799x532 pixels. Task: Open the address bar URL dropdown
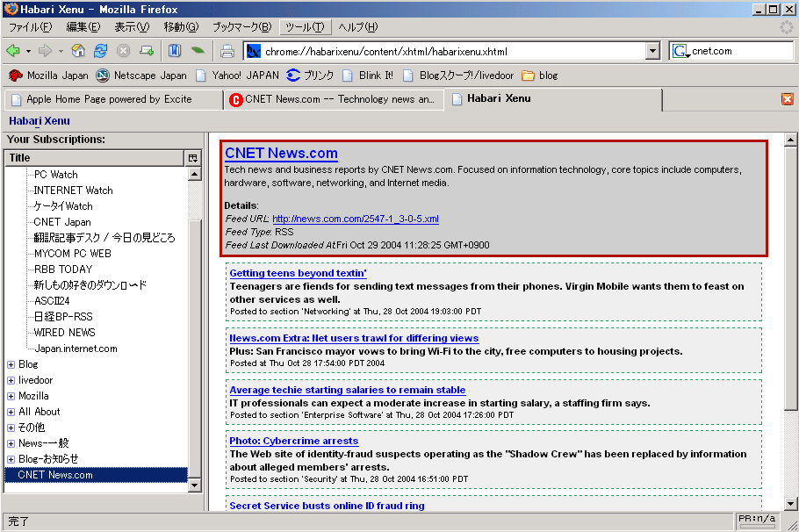(652, 51)
